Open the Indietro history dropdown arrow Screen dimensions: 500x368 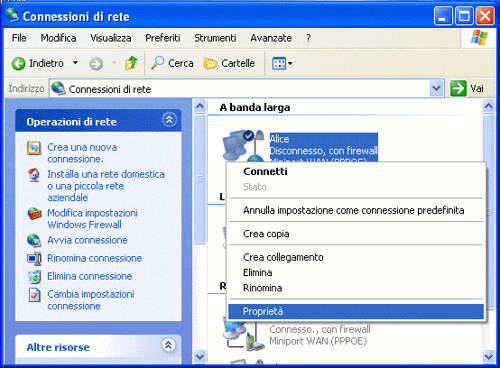[76, 63]
